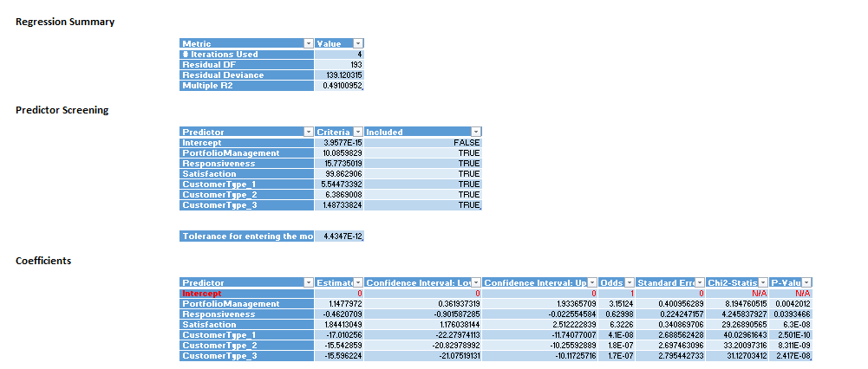Image resolution: width=868 pixels, height=369 pixels.
Task: Click the standard error value 2.697463096
Action: [670, 346]
